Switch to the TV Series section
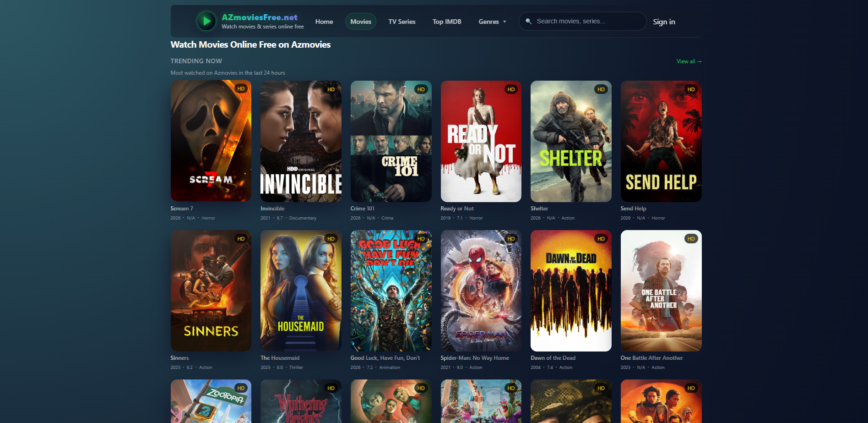Viewport: 868px width, 423px height. click(401, 22)
